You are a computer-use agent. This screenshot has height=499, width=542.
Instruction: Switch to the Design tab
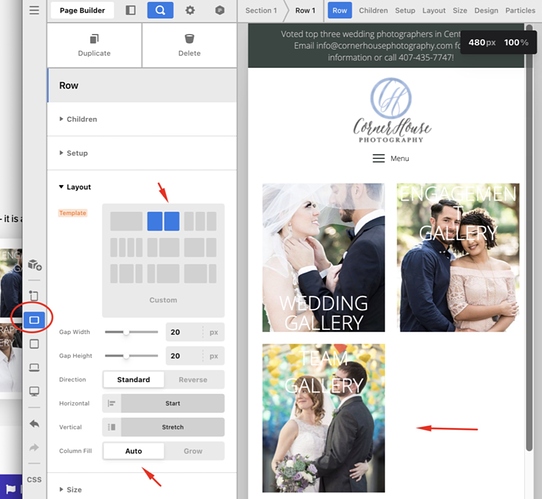(486, 10)
